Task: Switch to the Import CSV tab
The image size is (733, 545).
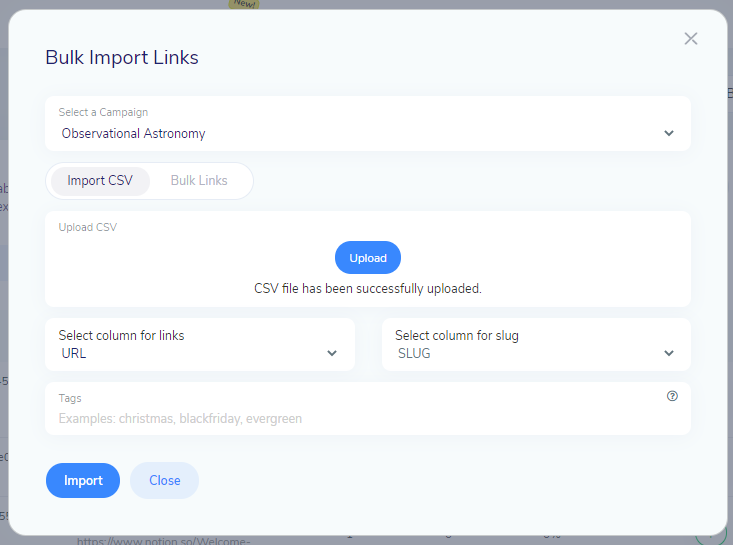Action: pyautogui.click(x=100, y=181)
